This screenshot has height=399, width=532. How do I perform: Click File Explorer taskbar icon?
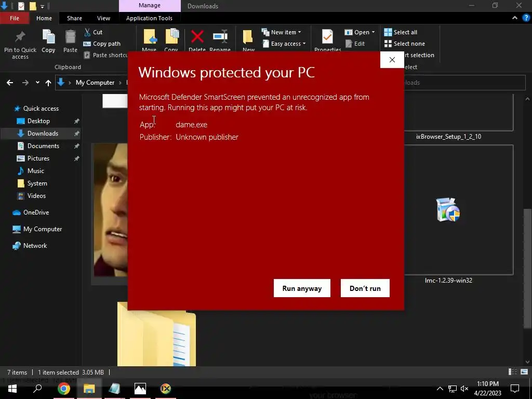click(x=89, y=389)
